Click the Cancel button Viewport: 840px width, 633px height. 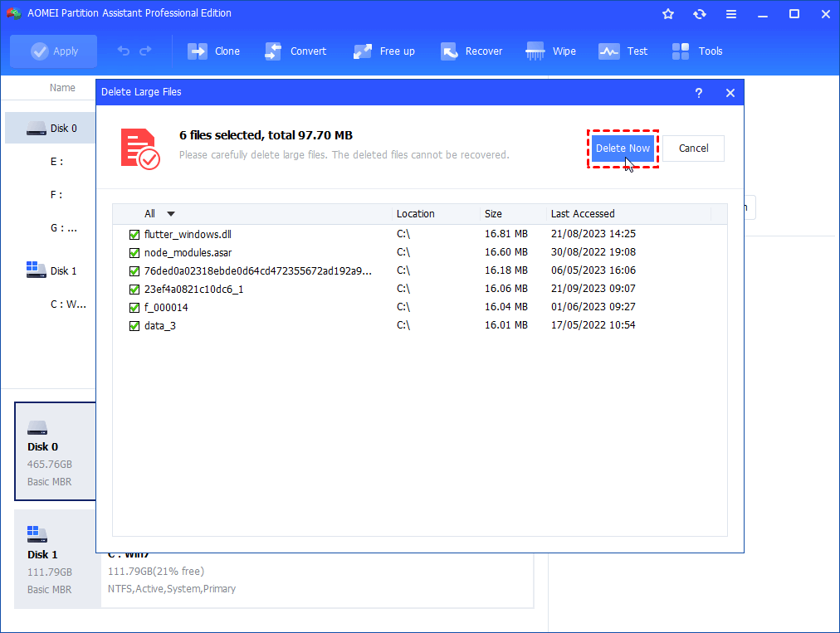click(693, 149)
